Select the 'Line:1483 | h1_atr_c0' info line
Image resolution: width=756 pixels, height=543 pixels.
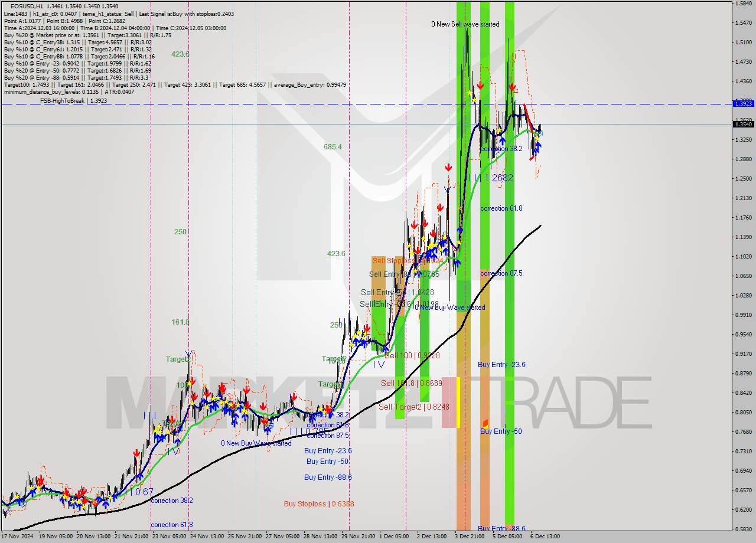tap(119, 14)
